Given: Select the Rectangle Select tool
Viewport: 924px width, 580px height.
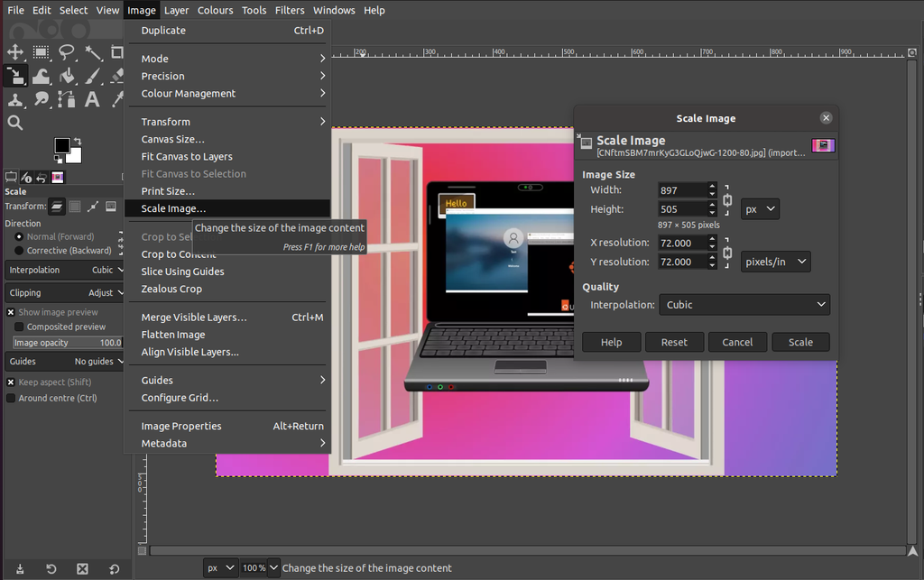Looking at the screenshot, I should tap(41, 52).
